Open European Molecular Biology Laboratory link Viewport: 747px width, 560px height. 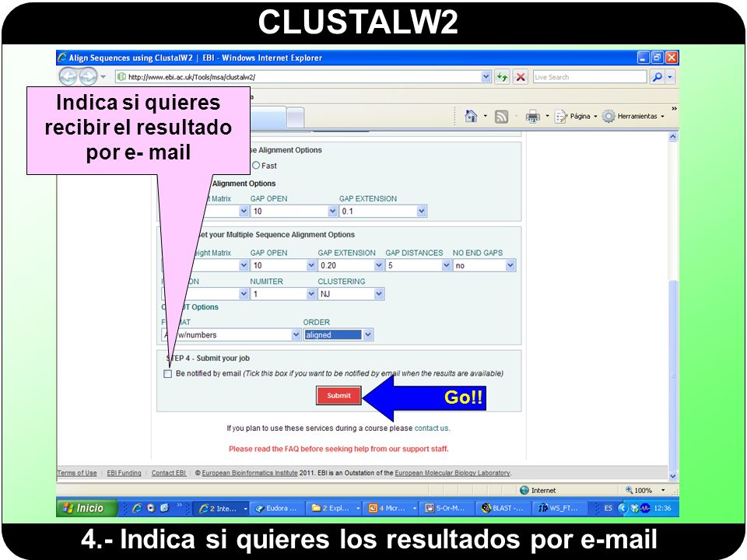click(x=452, y=473)
